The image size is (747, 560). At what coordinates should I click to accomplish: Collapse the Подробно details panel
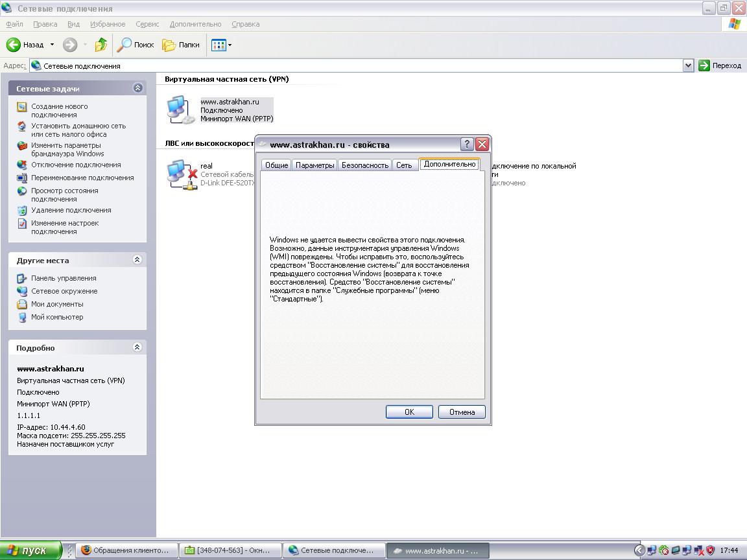point(137,347)
